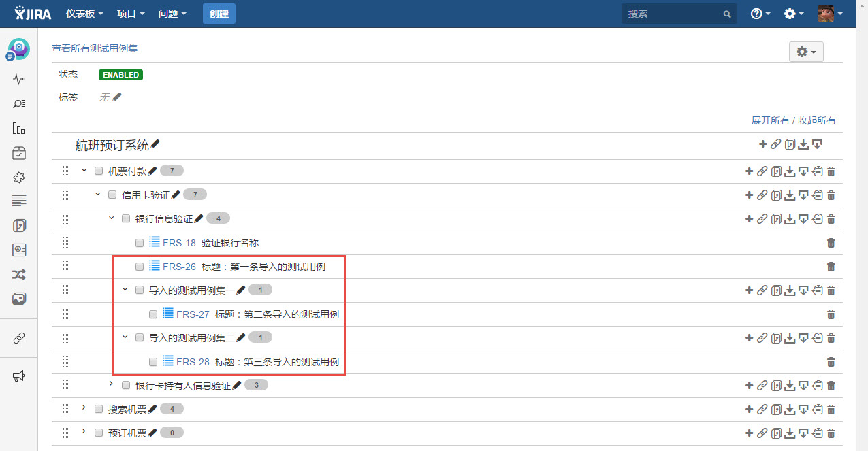868x451 pixels.
Task: Expand the 搜索机票 suite
Action: (84, 407)
